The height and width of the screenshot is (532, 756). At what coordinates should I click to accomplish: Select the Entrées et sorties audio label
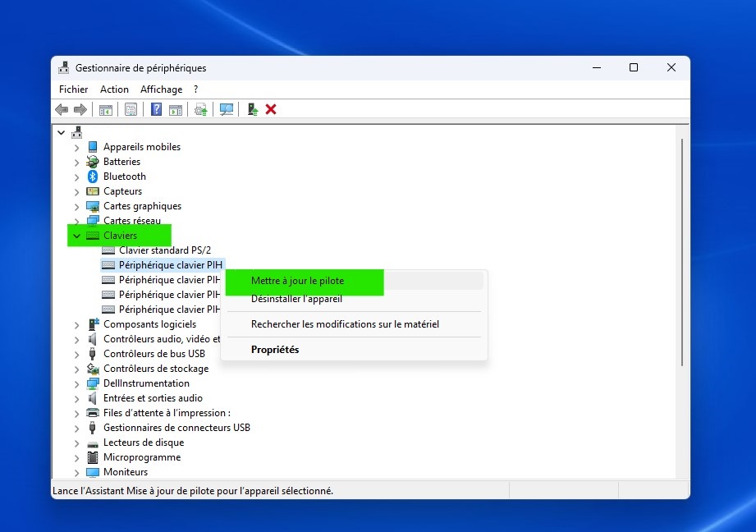coord(153,398)
